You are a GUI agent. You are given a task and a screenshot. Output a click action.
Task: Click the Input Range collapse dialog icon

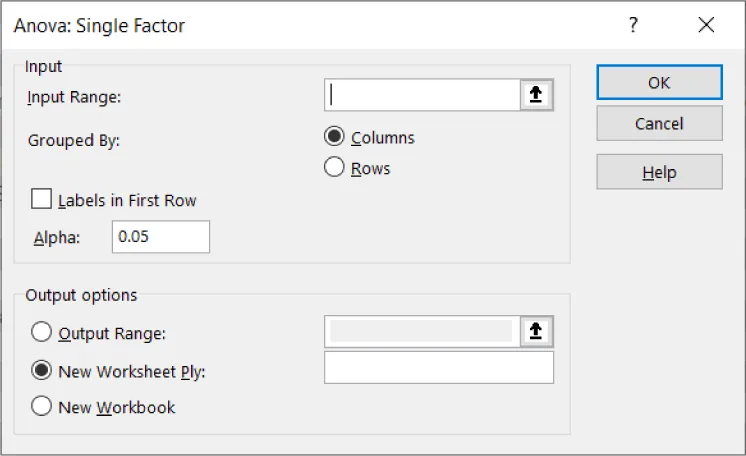536,95
